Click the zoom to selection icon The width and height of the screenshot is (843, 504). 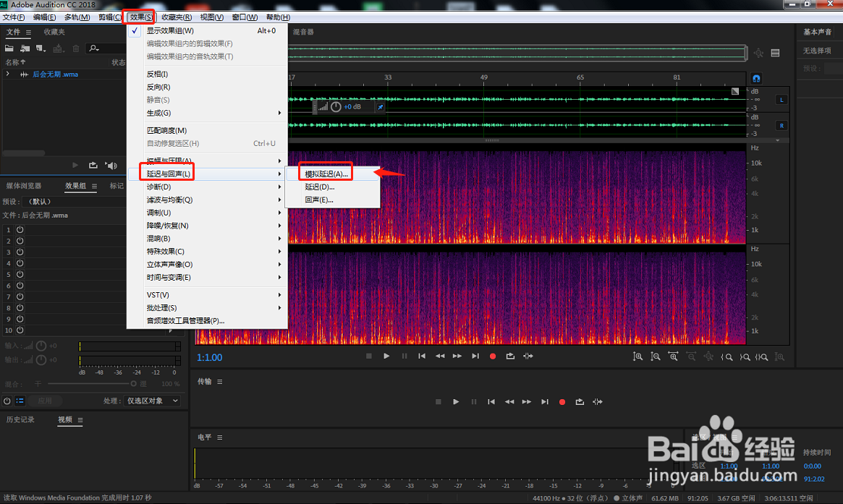click(x=762, y=356)
